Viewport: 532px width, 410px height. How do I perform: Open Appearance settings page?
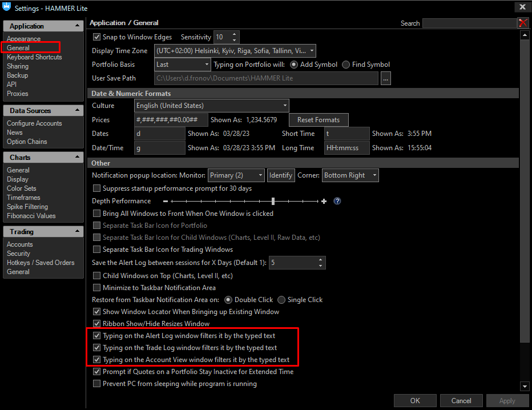coord(24,39)
